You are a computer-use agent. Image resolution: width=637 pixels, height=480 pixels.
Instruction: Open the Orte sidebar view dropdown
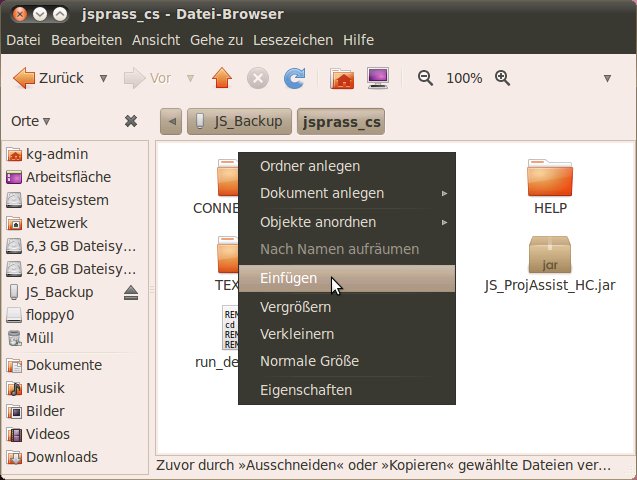coord(30,121)
